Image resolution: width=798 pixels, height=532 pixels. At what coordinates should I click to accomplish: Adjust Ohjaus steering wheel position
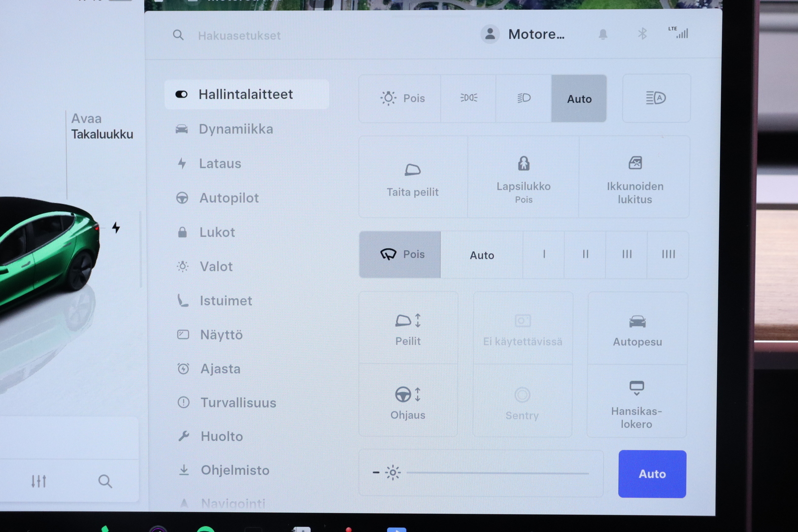tap(408, 402)
